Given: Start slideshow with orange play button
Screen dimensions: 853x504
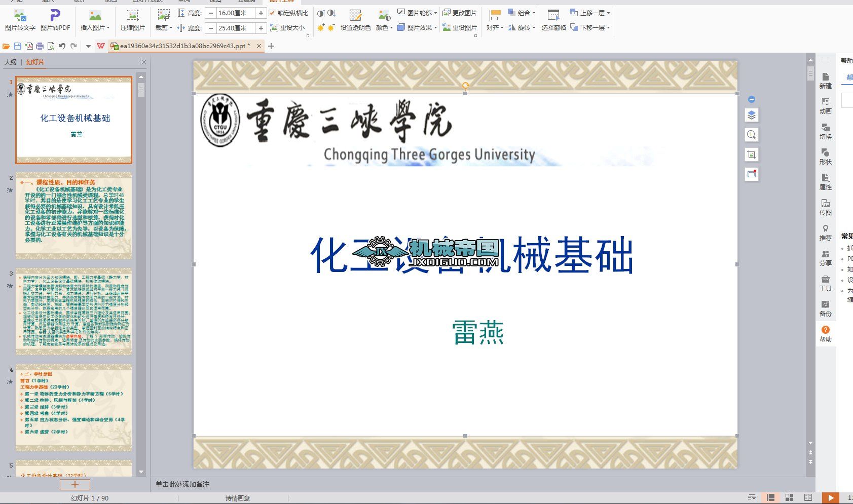Looking at the screenshot, I should pyautogui.click(x=830, y=498).
